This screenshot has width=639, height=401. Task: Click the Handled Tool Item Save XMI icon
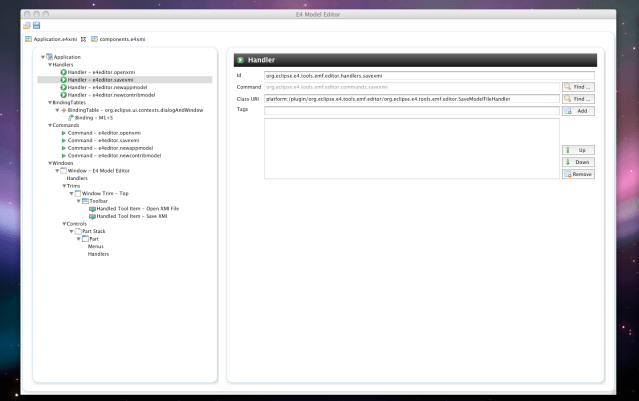92,215
